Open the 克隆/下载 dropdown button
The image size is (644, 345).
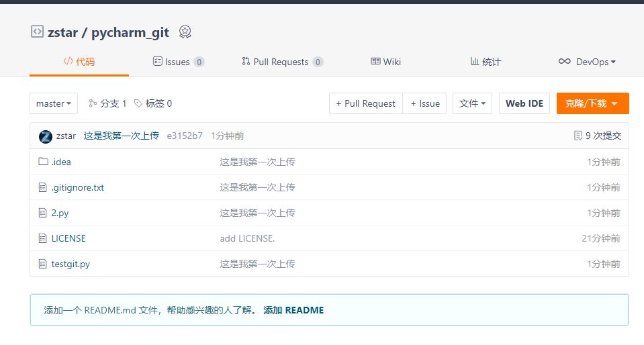click(593, 103)
